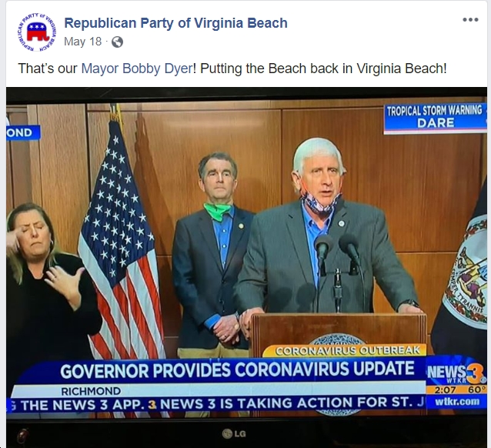Click the public globe privacy icon
This screenshot has width=491, height=448.
click(x=117, y=42)
